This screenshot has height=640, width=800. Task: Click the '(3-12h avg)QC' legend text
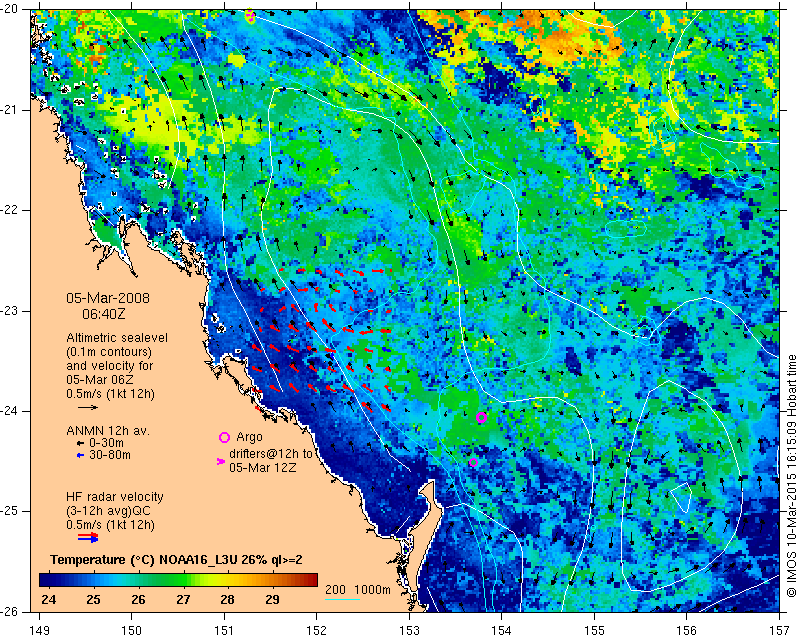click(x=108, y=511)
